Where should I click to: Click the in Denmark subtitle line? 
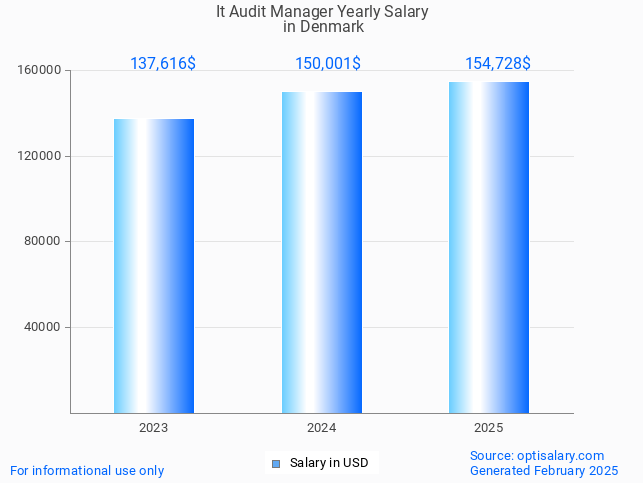tap(323, 27)
